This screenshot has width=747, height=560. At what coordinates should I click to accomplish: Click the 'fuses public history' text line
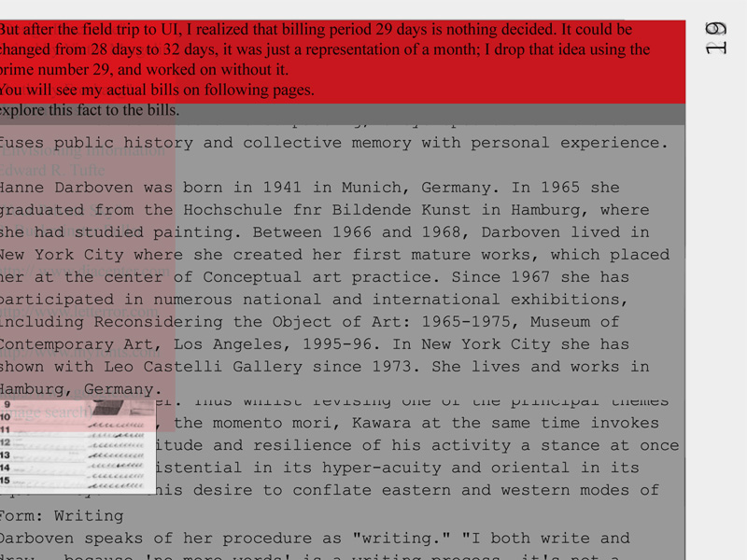coord(331,143)
